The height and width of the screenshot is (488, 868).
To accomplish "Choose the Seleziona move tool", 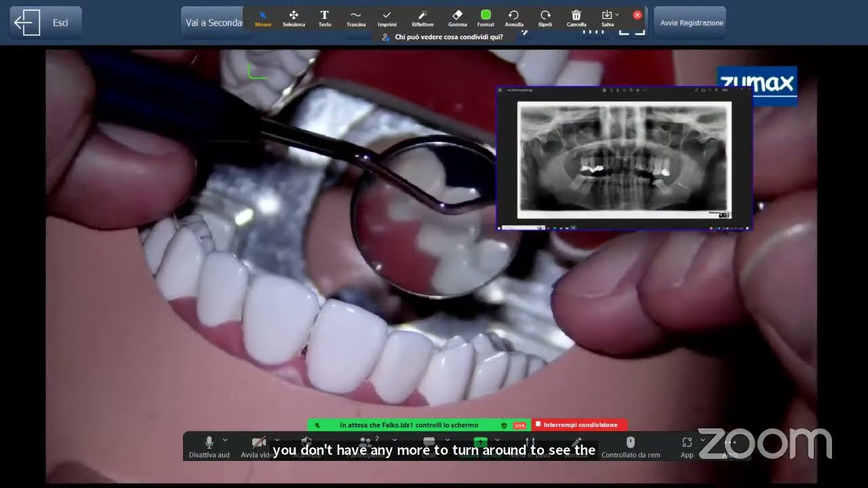I will click(294, 18).
